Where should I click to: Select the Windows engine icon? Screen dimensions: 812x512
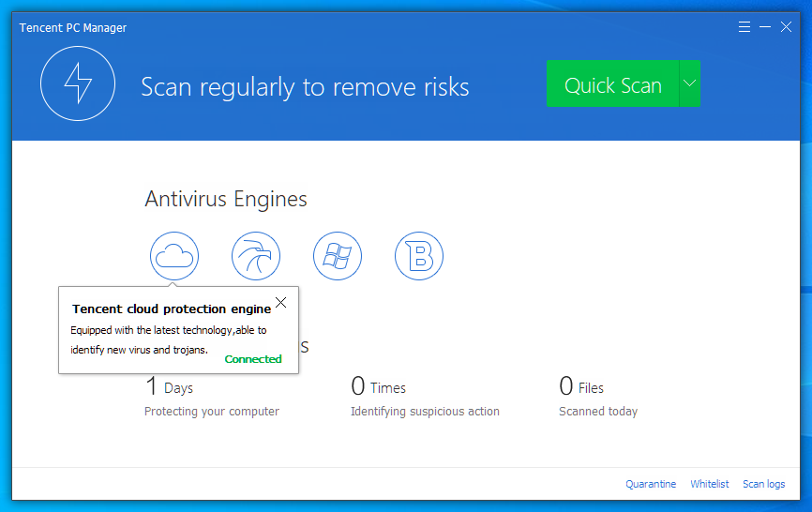pyautogui.click(x=337, y=256)
